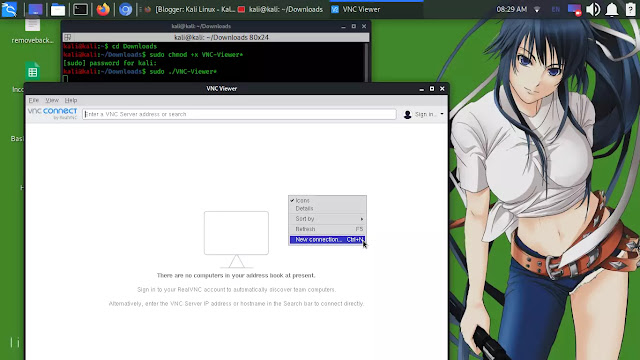Open the network indicator in the system tray
The width and height of the screenshot is (640, 360).
[537, 9]
